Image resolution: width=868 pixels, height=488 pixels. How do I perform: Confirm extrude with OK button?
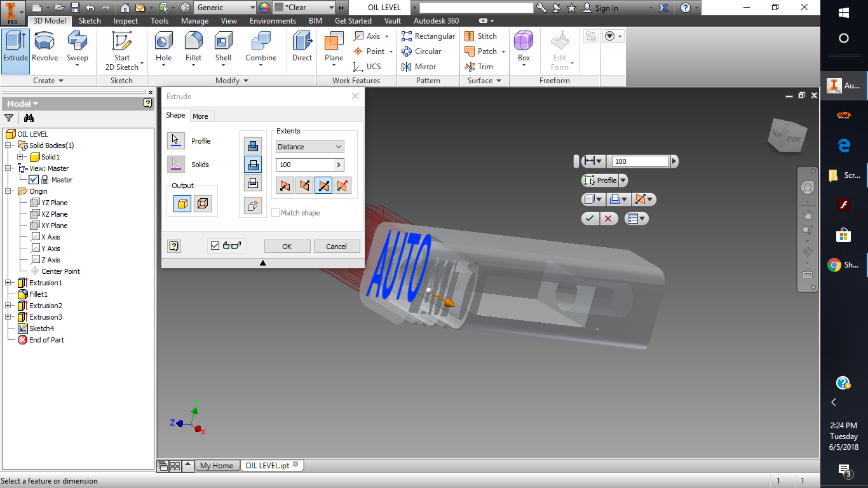point(287,247)
